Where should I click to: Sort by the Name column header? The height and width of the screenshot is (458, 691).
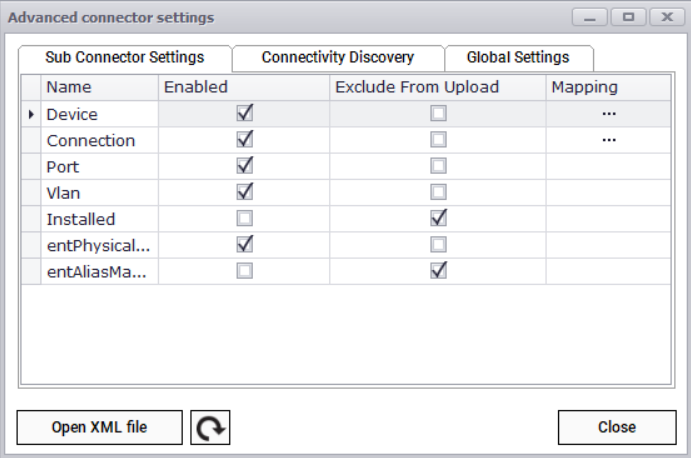tap(99, 88)
